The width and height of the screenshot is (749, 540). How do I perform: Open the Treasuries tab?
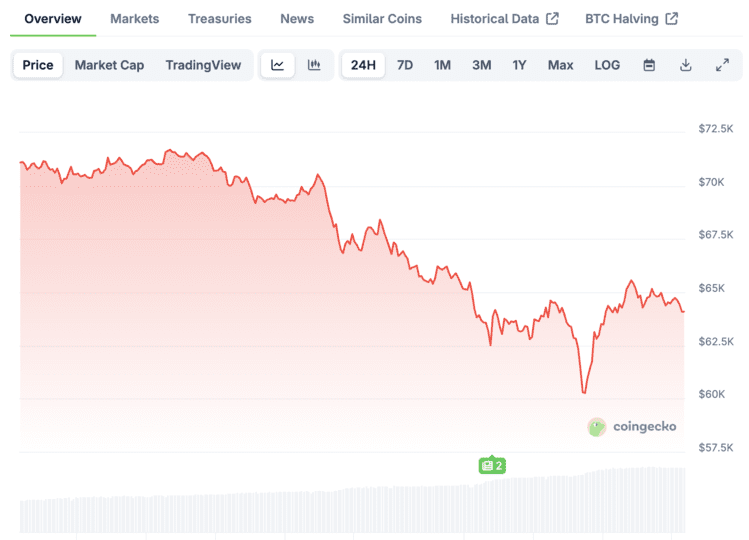[220, 18]
